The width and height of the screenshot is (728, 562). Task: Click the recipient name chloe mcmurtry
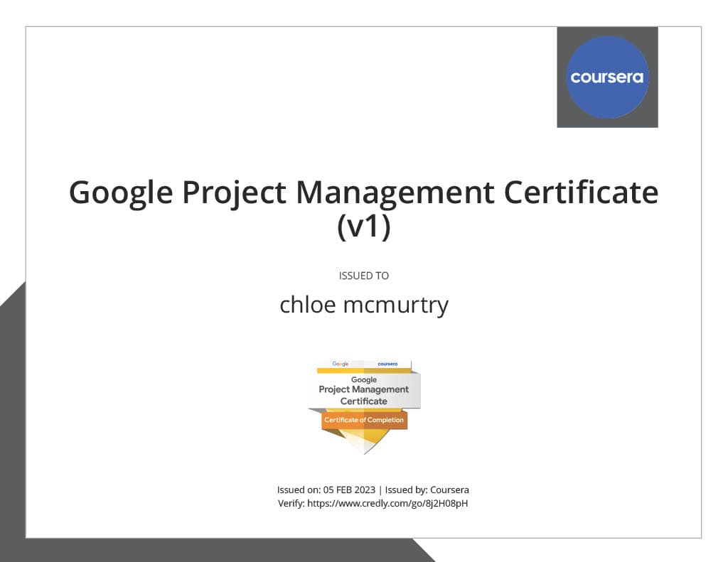click(364, 304)
